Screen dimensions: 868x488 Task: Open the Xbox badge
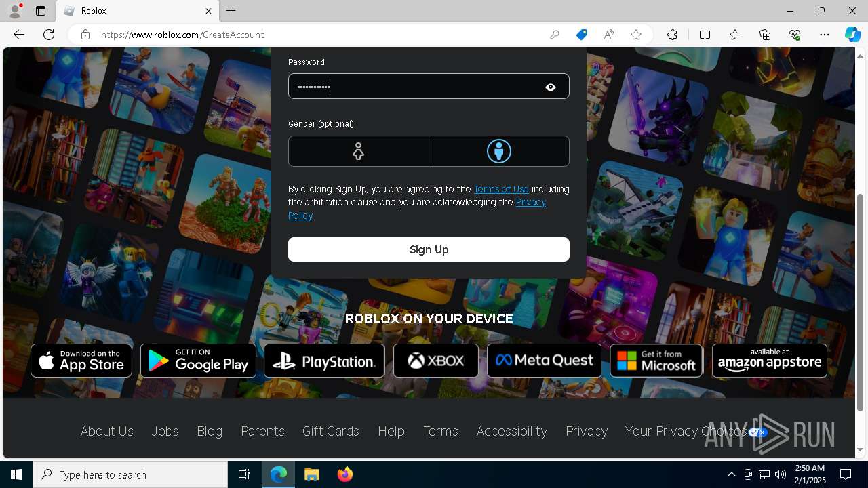tap(436, 361)
